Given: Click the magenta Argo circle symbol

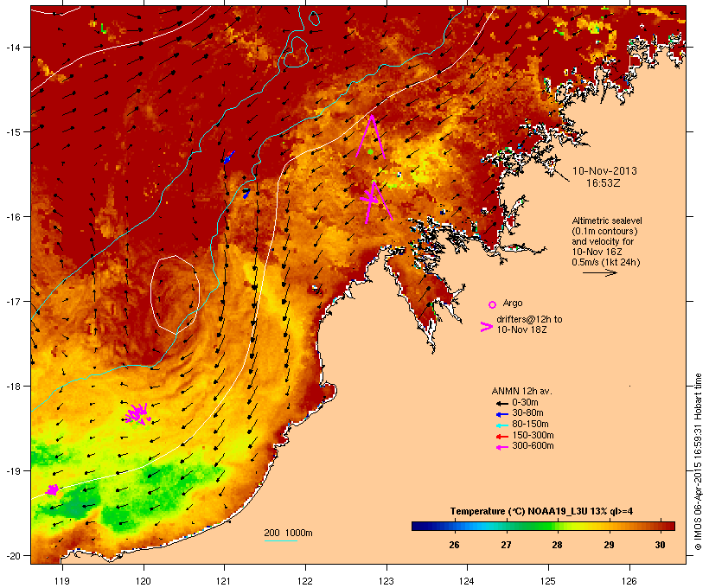Looking at the screenshot, I should click(x=492, y=304).
